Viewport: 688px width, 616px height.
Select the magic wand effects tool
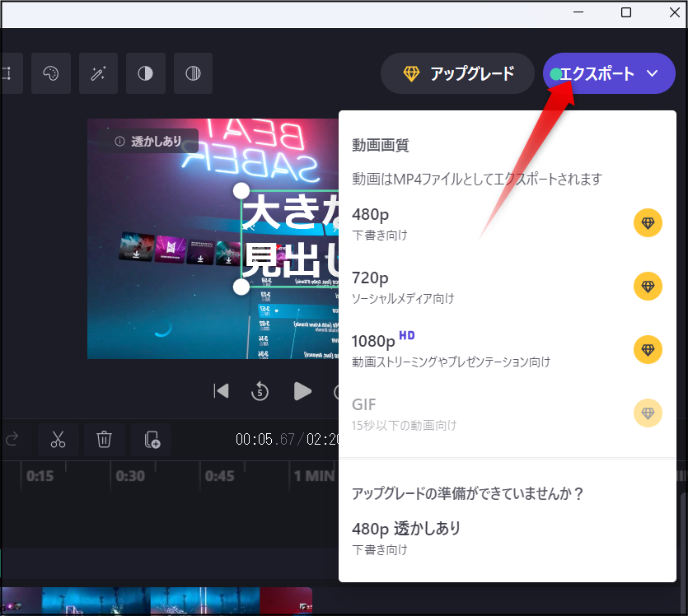98,73
